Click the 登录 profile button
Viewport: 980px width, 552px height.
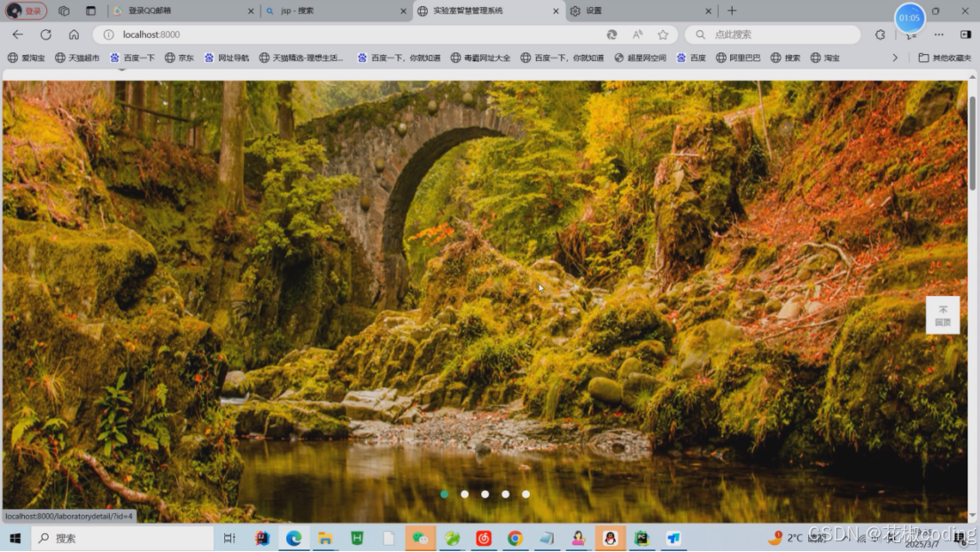coord(27,11)
